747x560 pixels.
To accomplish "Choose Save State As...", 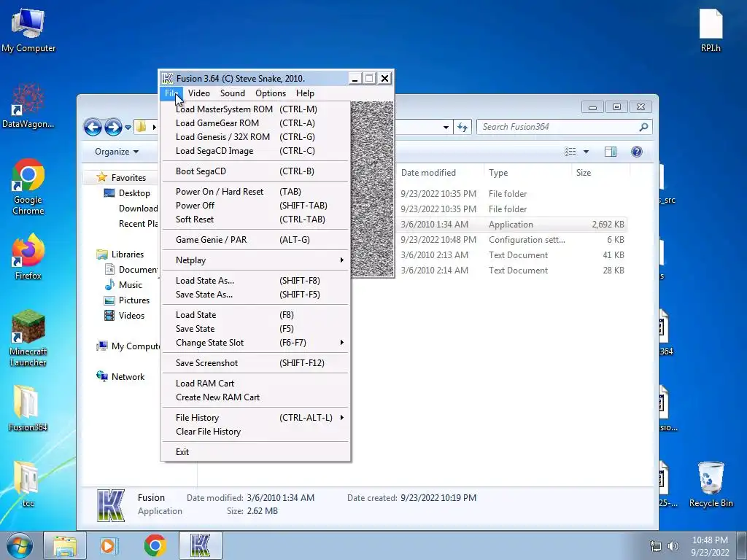I will tap(256, 295).
